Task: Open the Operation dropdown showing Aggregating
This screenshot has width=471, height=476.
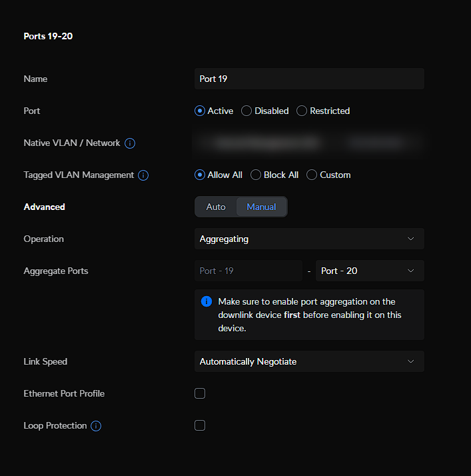Action: click(x=309, y=239)
